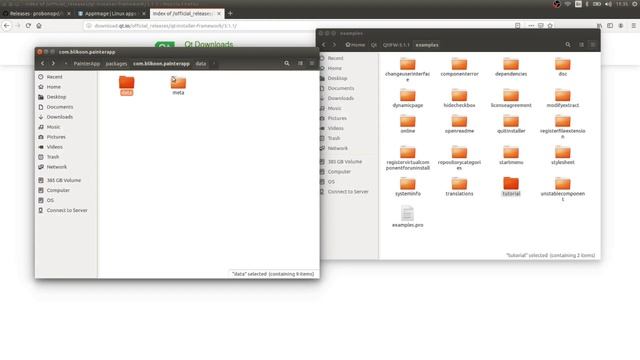Open the dynamicpage folder
Screen dimensions: 640x360
[407, 98]
